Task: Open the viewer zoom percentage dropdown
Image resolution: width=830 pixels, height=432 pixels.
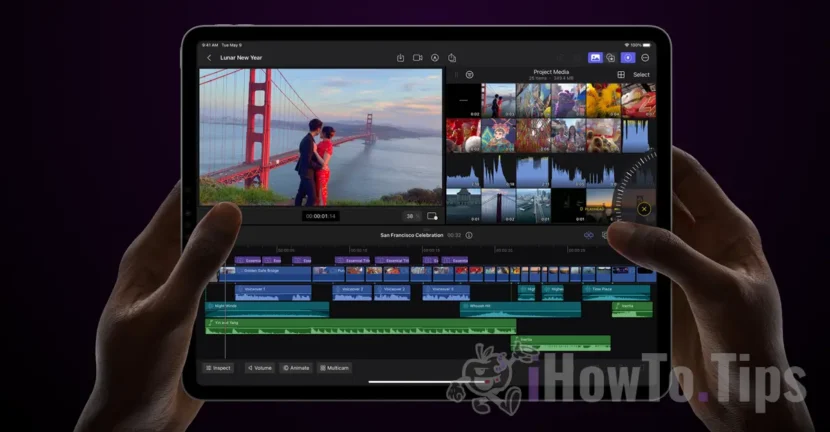Action: tap(410, 216)
